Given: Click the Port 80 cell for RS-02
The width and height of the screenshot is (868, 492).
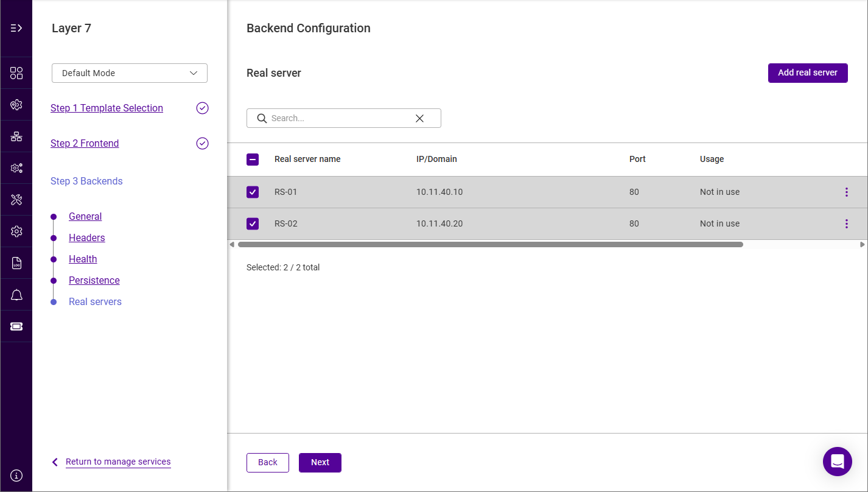Looking at the screenshot, I should click(634, 223).
